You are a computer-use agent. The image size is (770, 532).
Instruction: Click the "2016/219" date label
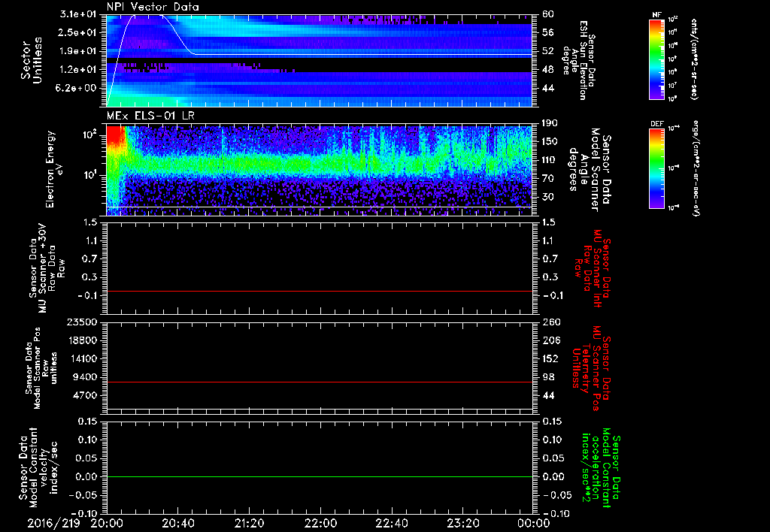[53, 523]
